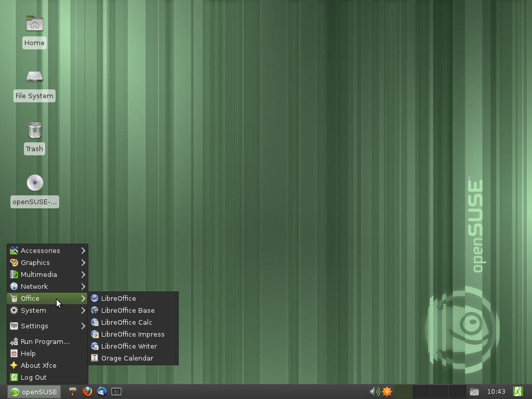Image resolution: width=532 pixels, height=399 pixels.
Task: Open the openSUSE disc desktop icon
Action: click(x=34, y=183)
